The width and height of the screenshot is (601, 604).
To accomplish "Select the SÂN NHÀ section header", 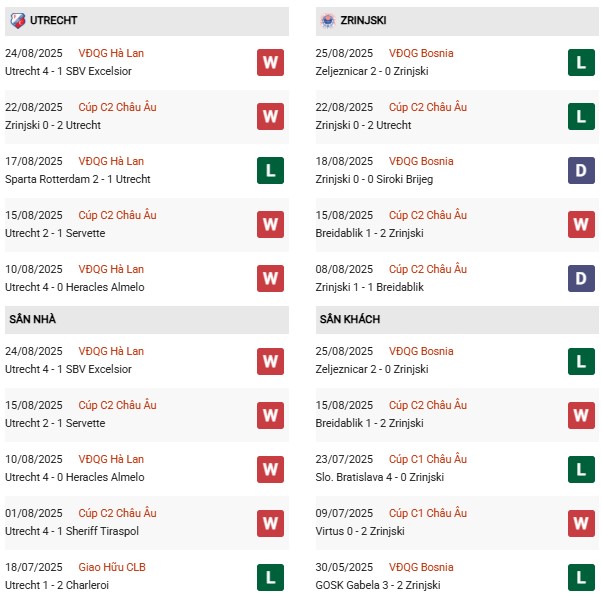I will (x=147, y=320).
